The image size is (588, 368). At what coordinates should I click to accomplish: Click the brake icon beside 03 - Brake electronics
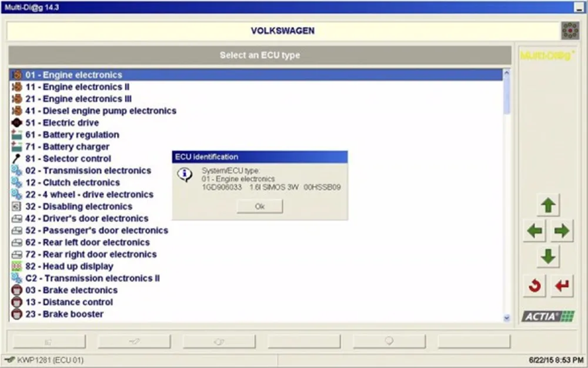click(x=16, y=290)
